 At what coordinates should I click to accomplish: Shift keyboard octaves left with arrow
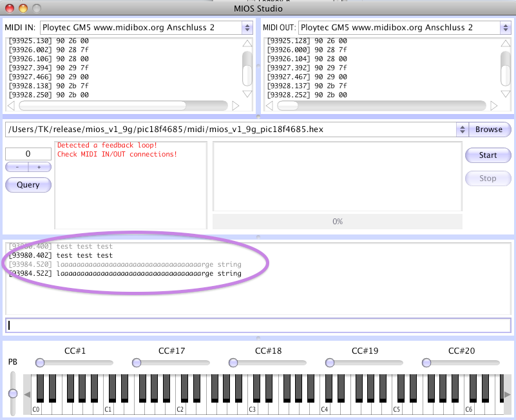pos(27,394)
